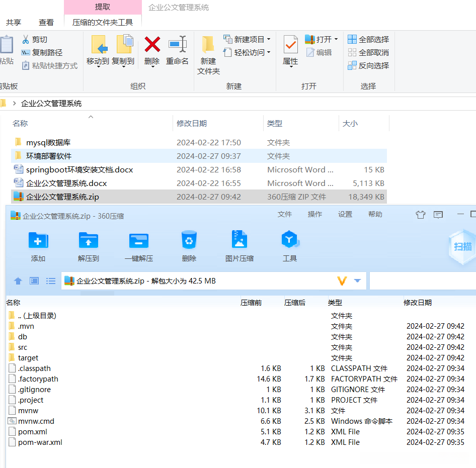Click the red Delete (删除) X icon
This screenshot has width=476, height=468.
[152, 45]
